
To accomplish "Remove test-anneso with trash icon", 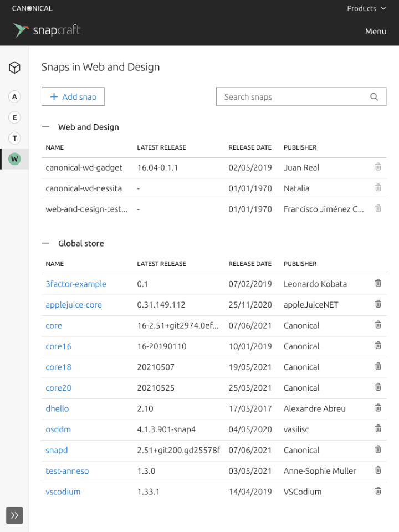I will (x=378, y=470).
